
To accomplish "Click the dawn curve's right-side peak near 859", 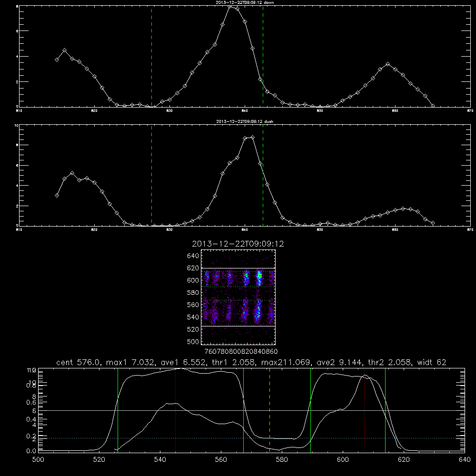I will (387, 64).
